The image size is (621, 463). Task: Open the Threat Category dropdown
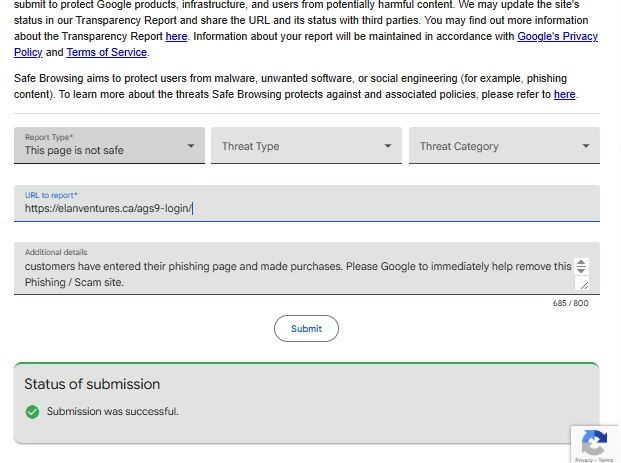coord(504,146)
